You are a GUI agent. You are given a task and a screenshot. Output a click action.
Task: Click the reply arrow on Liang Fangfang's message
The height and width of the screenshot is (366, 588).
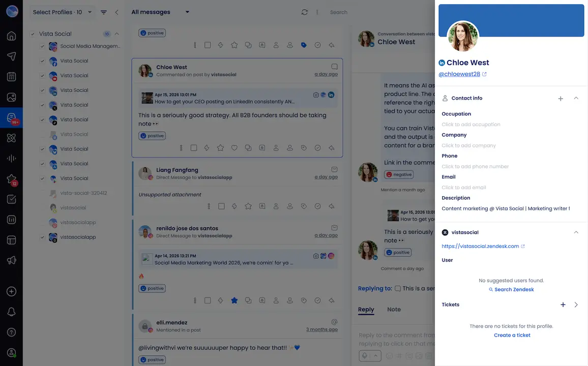click(331, 206)
